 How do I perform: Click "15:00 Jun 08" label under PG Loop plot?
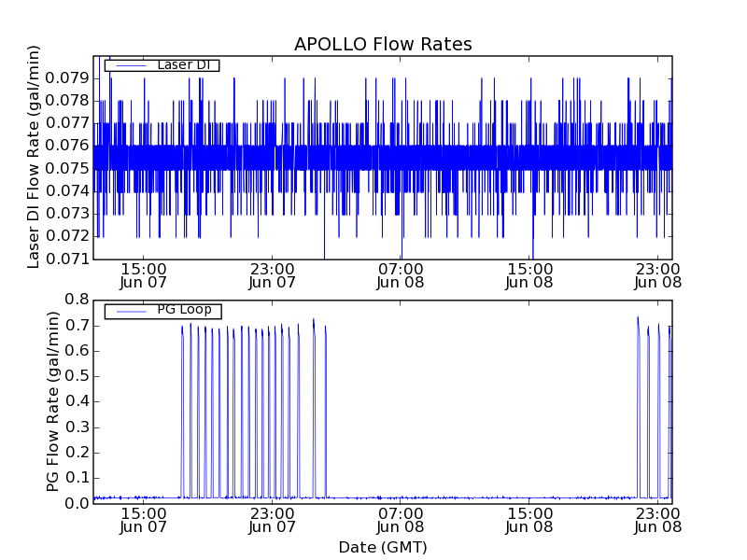(529, 520)
